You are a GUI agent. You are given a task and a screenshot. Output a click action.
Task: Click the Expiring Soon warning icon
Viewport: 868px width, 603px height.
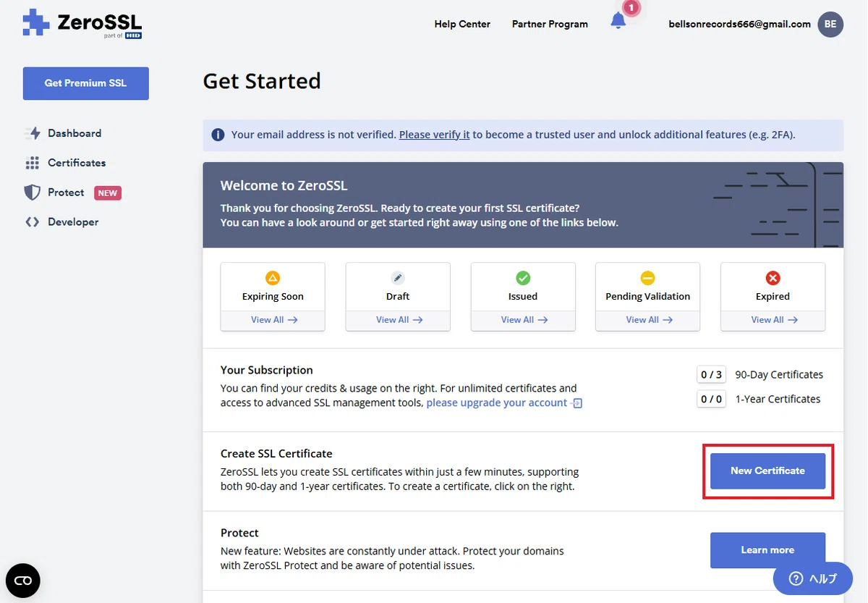(x=273, y=278)
